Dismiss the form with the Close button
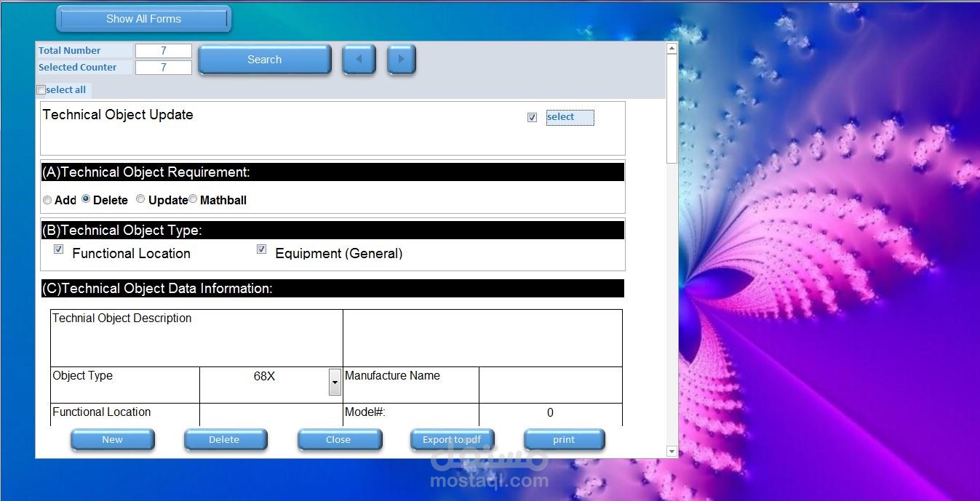Screen dimensions: 980x501 338,440
